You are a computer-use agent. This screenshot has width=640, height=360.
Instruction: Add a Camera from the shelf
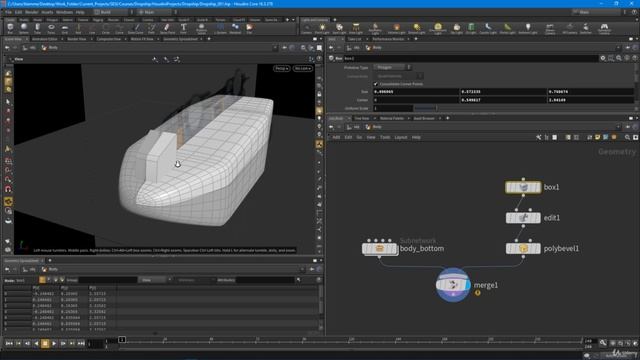306,28
